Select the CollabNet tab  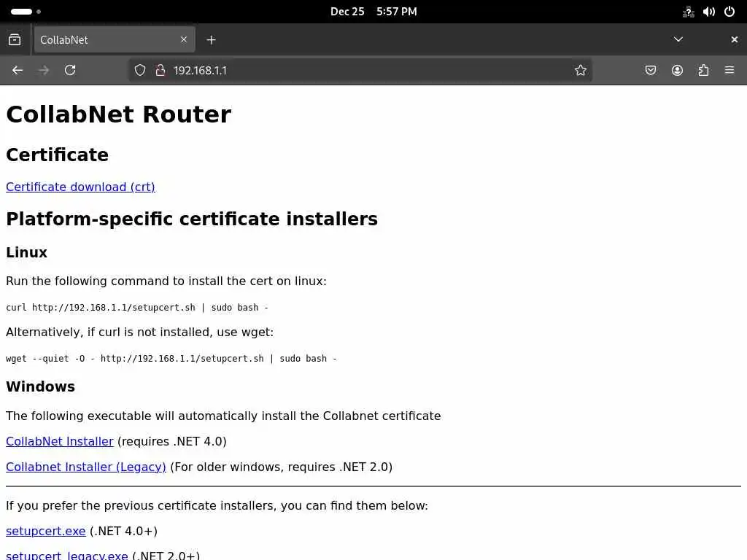(x=115, y=39)
